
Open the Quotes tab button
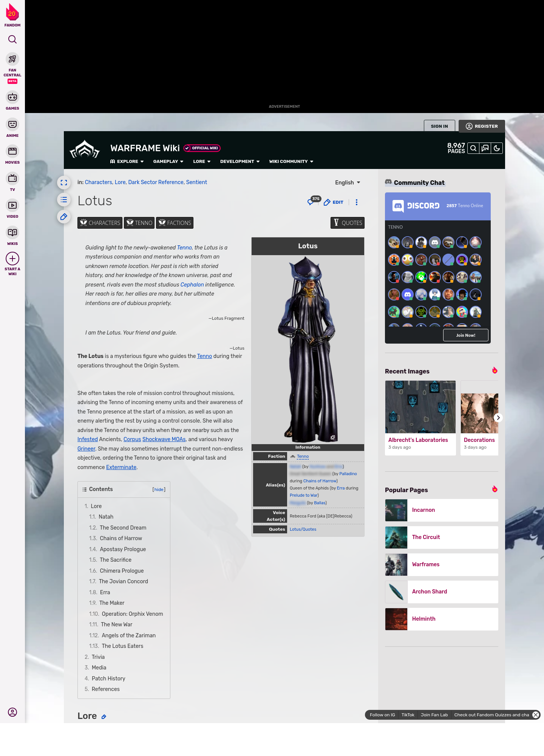tap(348, 223)
